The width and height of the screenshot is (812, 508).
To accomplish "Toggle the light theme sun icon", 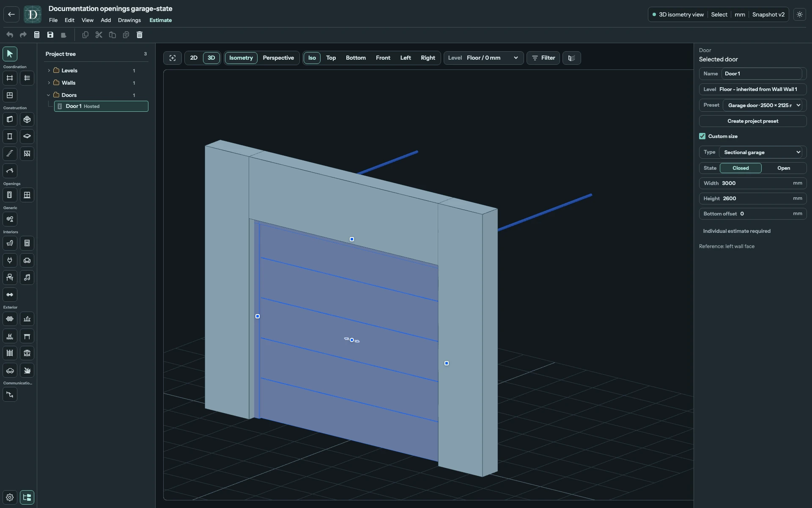I will click(800, 14).
